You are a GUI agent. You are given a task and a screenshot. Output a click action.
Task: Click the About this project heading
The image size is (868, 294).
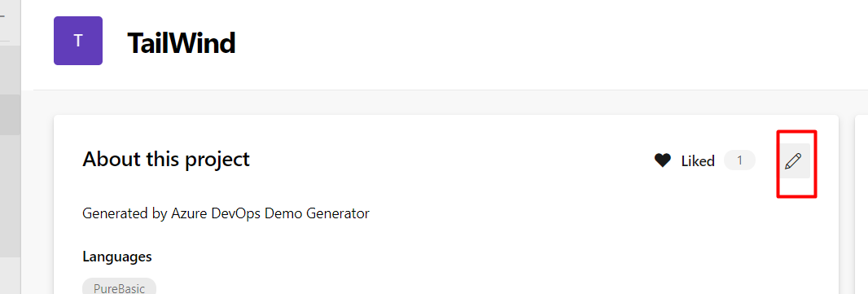[x=166, y=160]
